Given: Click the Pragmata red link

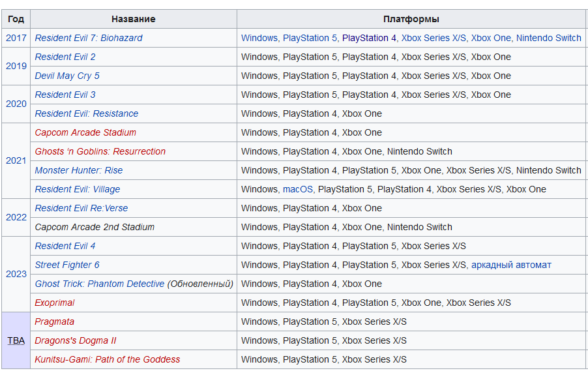Looking at the screenshot, I should [54, 321].
